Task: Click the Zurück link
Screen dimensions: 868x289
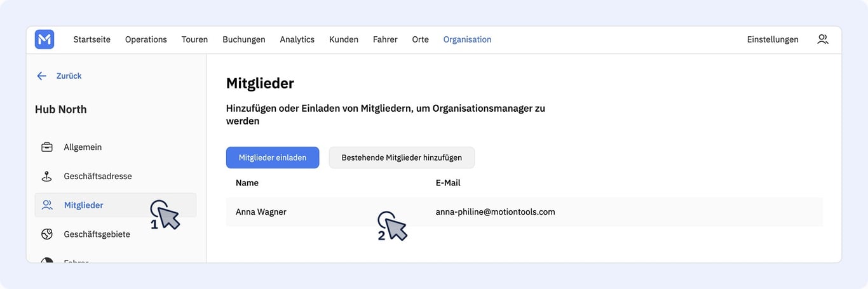Action: click(69, 76)
